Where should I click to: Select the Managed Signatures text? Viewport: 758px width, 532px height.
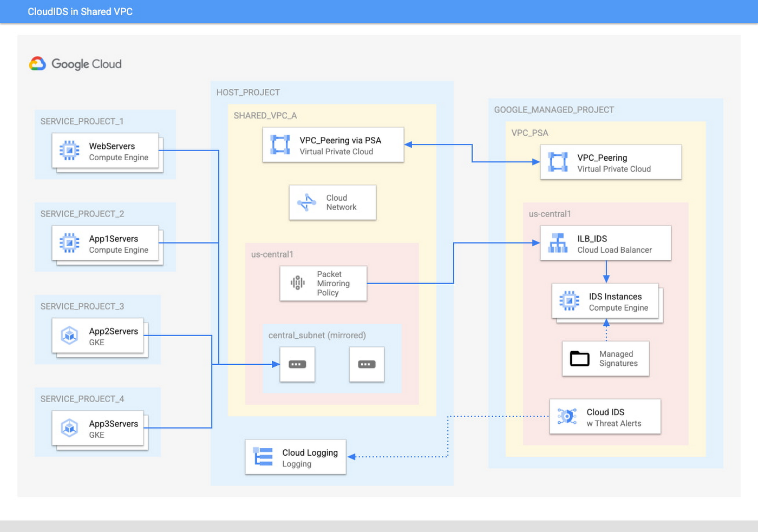point(618,359)
